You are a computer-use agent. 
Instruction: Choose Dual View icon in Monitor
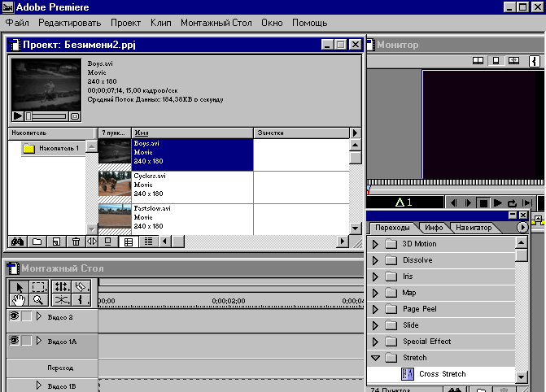coord(478,61)
